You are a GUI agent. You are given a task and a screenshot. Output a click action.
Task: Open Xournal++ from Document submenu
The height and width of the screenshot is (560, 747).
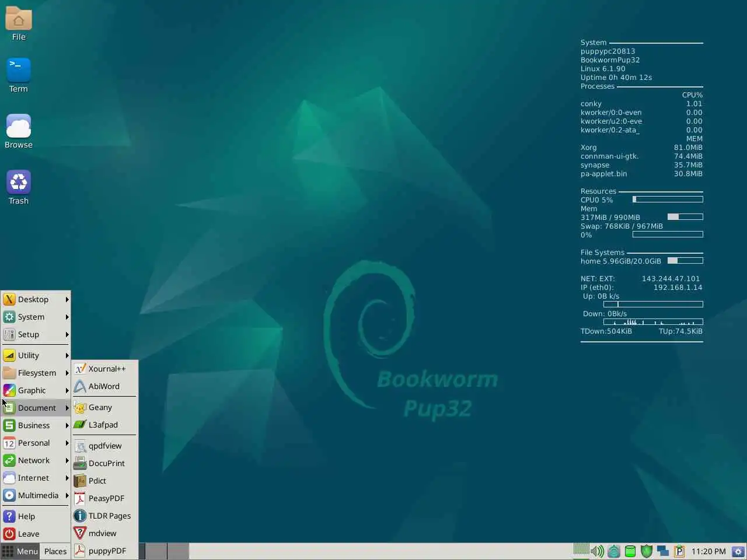coord(105,369)
